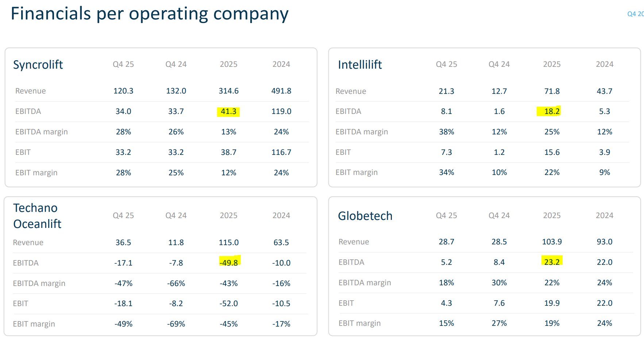Click Techano Oceanlift's Q4 24 EBIT margin -69%
Image resolution: width=644 pixels, height=339 pixels.
(x=176, y=324)
